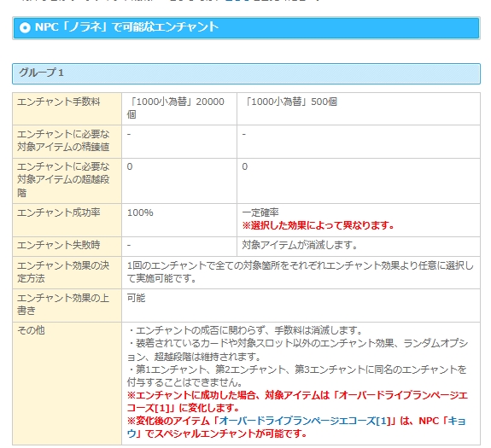Click the 一定確率 success rate text
Screen dimensions: 491x448
260,212
